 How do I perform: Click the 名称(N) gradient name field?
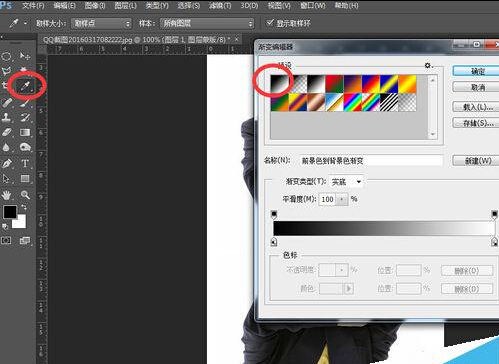pyautogui.click(x=371, y=161)
